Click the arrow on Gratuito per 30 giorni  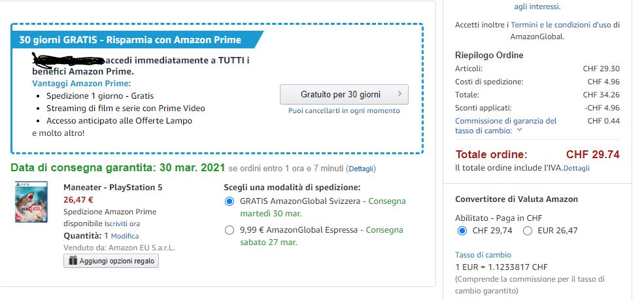(399, 94)
